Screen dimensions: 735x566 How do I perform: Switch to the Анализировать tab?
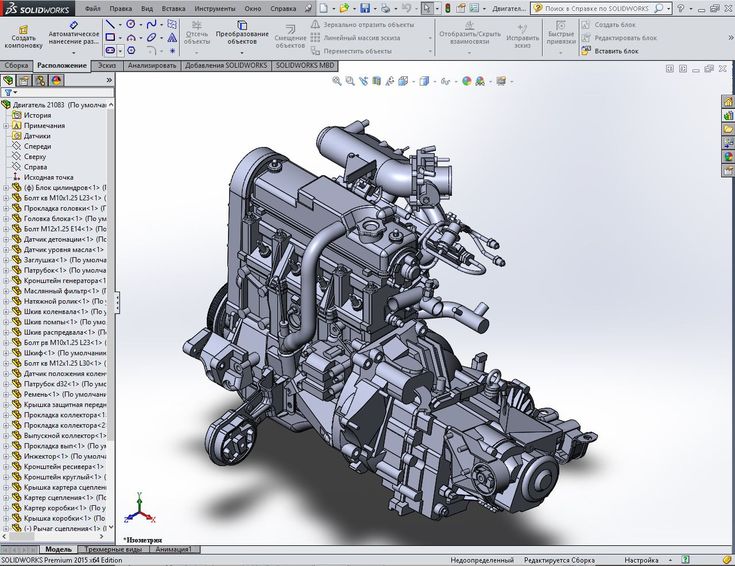tap(150, 65)
